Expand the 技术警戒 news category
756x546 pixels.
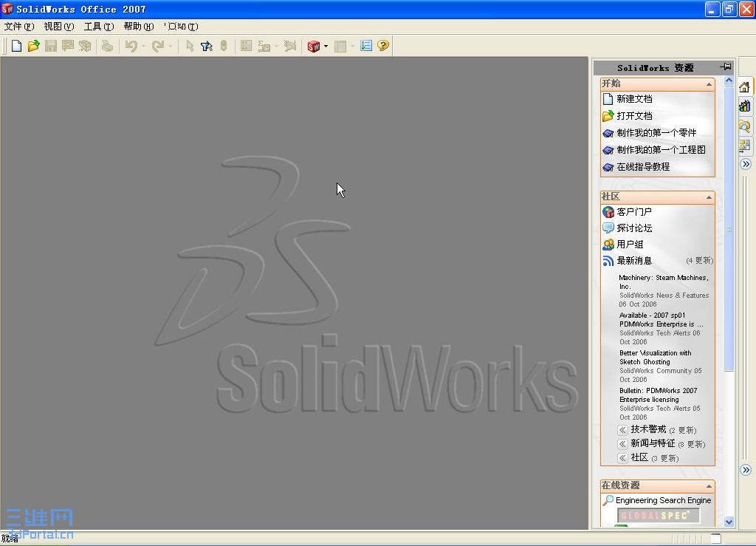[623, 430]
